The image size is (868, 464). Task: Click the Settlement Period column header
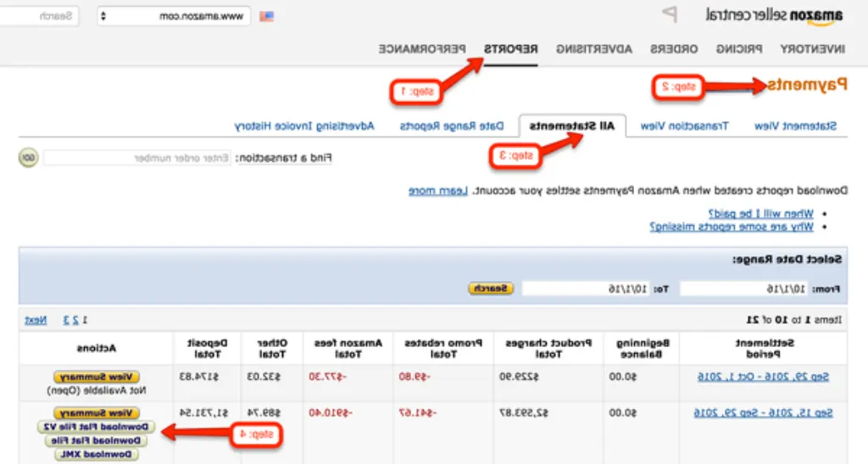click(x=764, y=349)
